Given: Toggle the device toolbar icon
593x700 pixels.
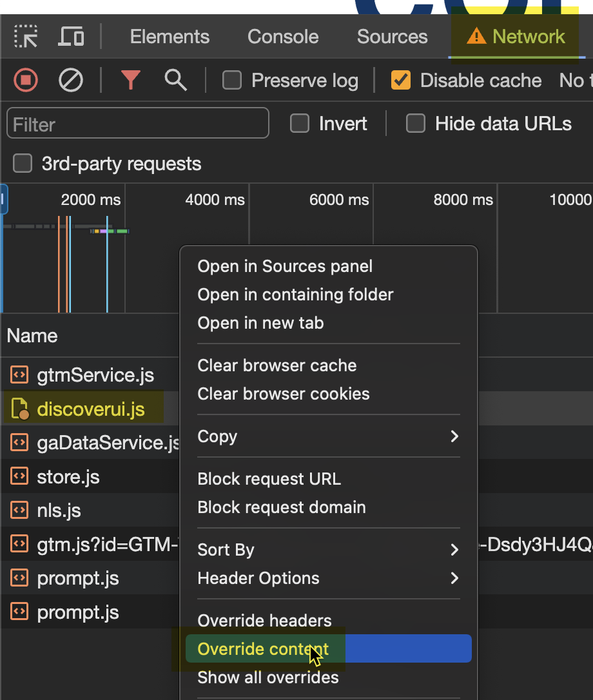Looking at the screenshot, I should pos(71,36).
